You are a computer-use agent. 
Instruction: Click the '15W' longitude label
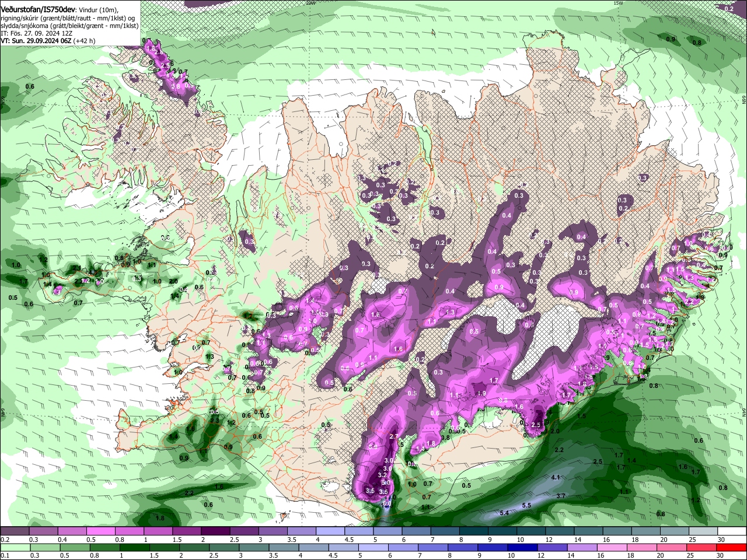click(618, 3)
